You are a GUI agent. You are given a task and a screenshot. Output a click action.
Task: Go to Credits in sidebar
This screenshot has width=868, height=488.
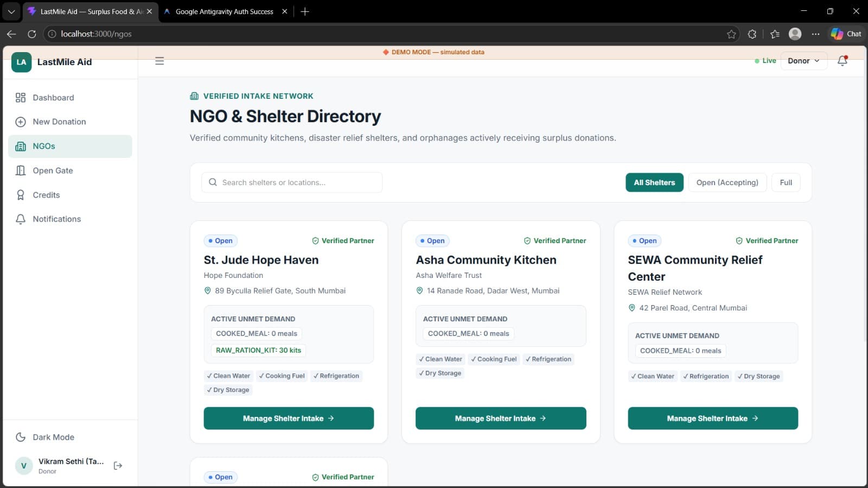click(70, 195)
